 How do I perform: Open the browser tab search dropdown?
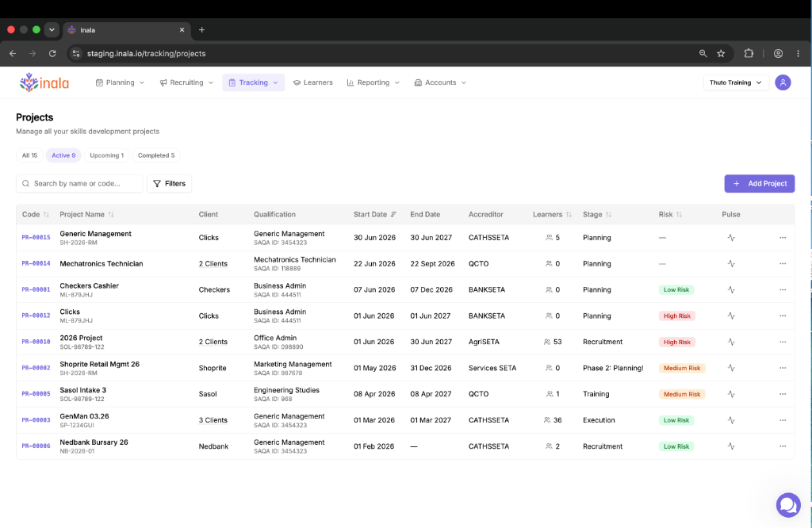tap(52, 29)
